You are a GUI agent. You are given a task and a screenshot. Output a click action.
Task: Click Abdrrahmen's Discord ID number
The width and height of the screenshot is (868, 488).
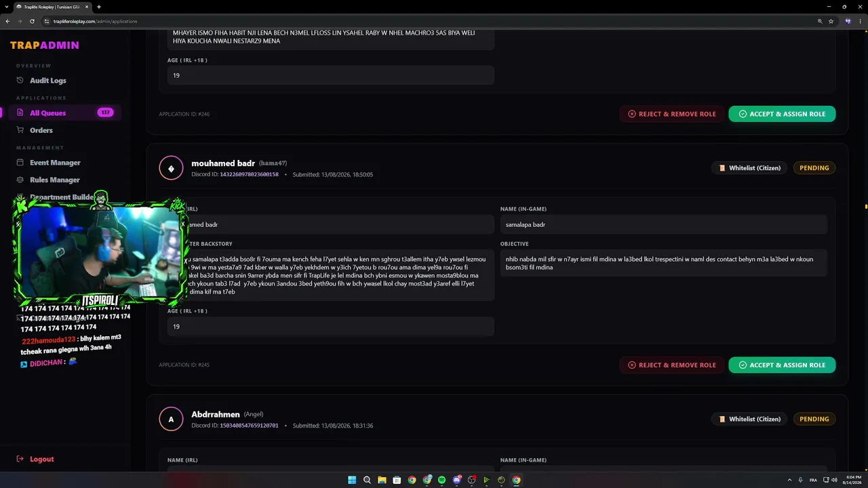(x=249, y=426)
